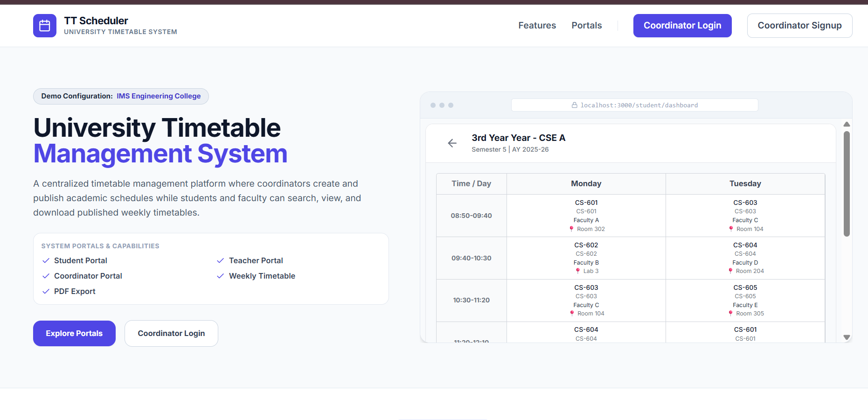Click the IMS Engineering College link
Viewport: 868px width, 420px height.
tap(159, 96)
